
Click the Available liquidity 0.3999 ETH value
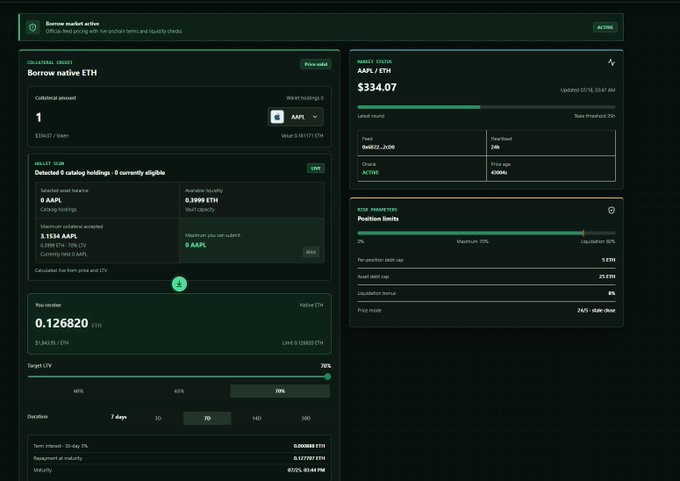201,200
